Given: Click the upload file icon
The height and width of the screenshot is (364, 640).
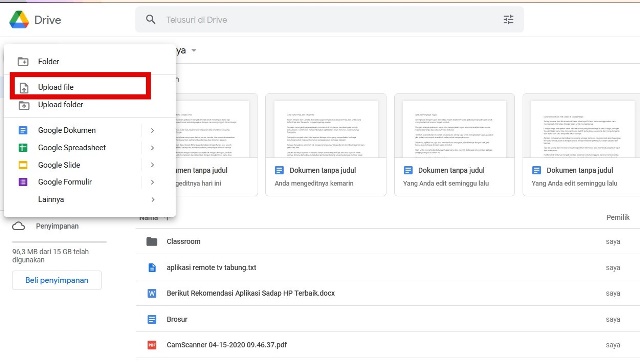Looking at the screenshot, I should [x=24, y=87].
